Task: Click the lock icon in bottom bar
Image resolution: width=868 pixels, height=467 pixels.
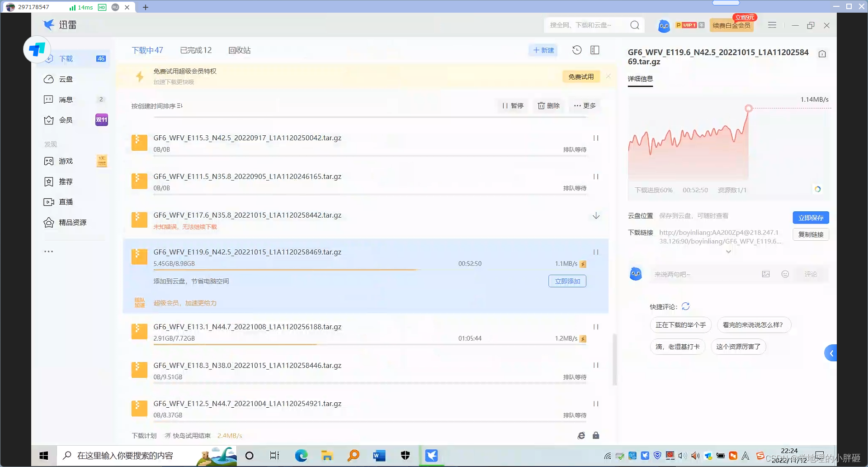Action: click(596, 435)
